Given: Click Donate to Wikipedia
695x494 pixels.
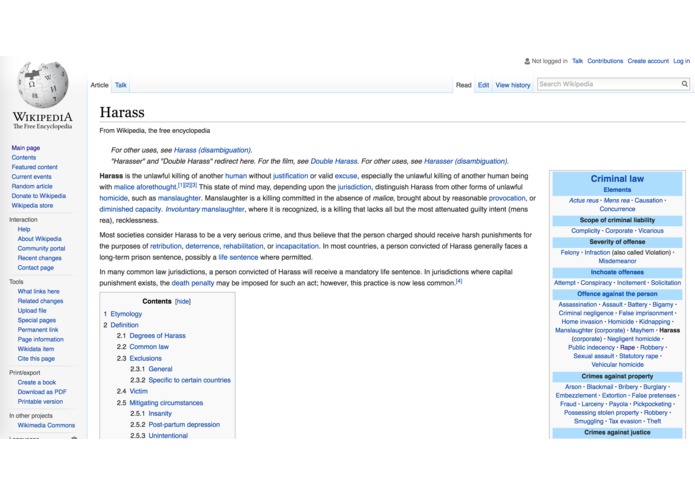Looking at the screenshot, I should 39,196.
